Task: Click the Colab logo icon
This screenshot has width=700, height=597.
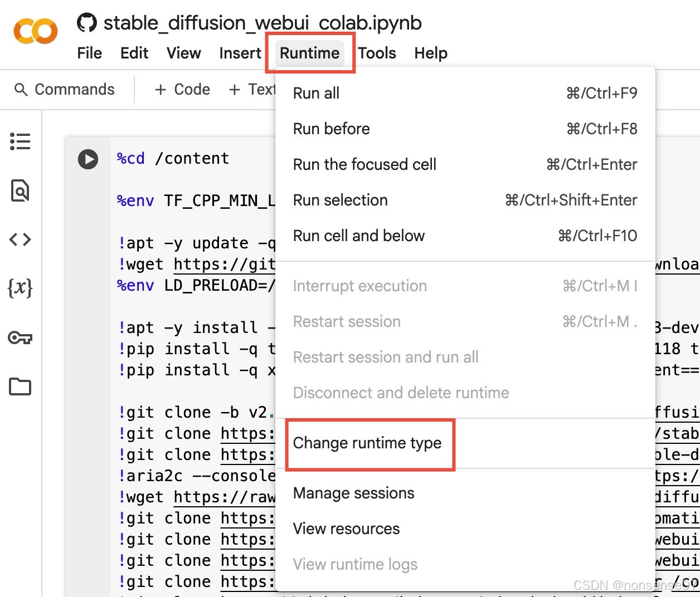Action: click(35, 31)
